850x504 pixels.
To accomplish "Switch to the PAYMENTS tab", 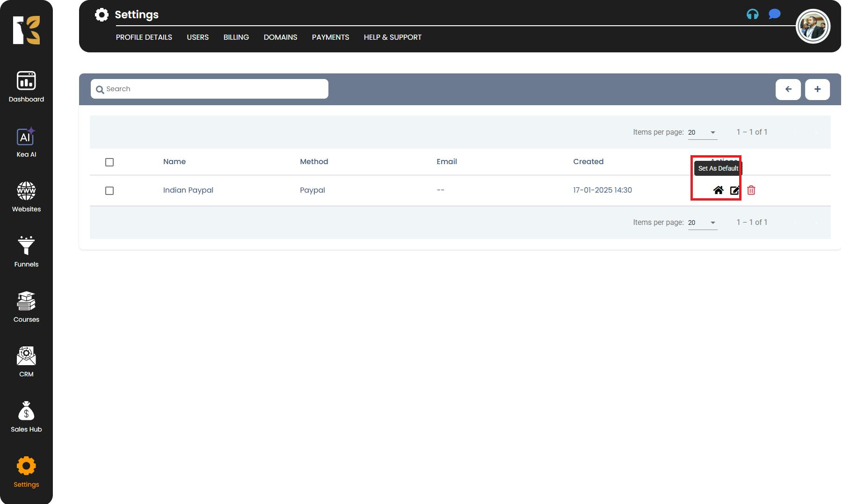I will pos(330,37).
